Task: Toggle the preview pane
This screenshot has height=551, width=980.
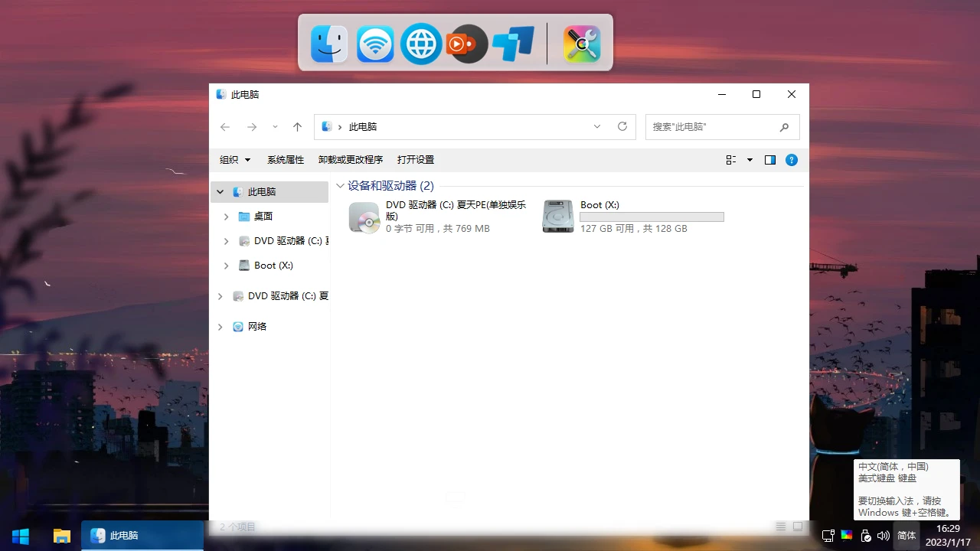Action: click(x=770, y=160)
